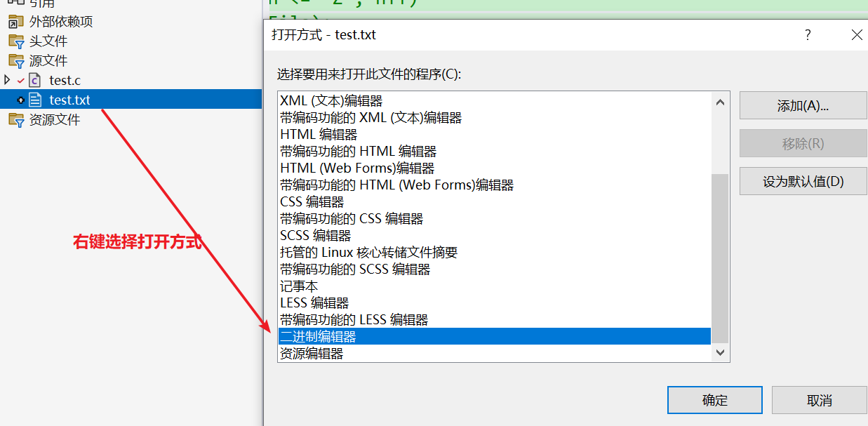Select 带编码功能的 HTML (Web Forms)编辑器
Image resolution: width=868 pixels, height=426 pixels.
(495, 185)
